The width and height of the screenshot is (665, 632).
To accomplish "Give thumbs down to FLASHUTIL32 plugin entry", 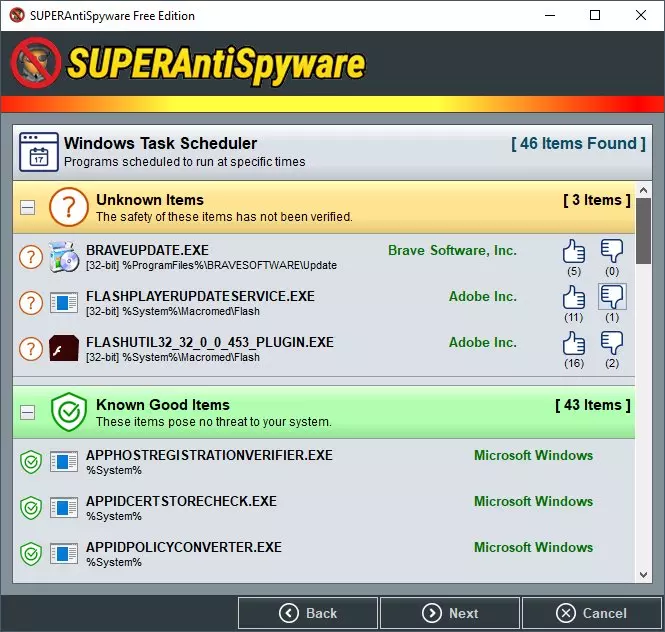I will [x=612, y=343].
